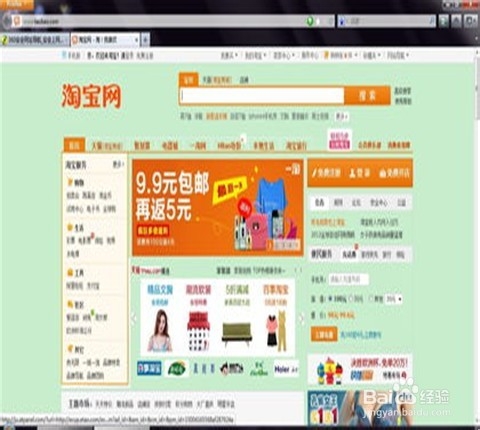Click the orange 搜索 button
Viewport: 480px width, 430px height.
pos(367,96)
